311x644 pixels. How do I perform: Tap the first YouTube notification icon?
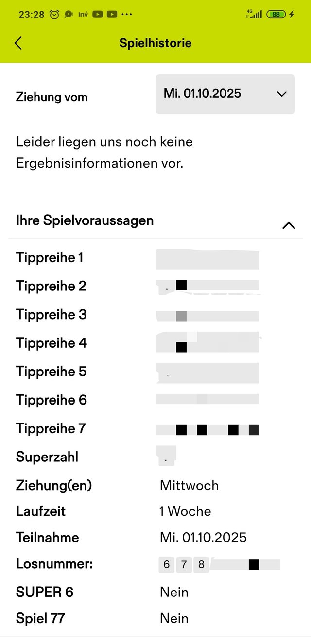point(98,15)
